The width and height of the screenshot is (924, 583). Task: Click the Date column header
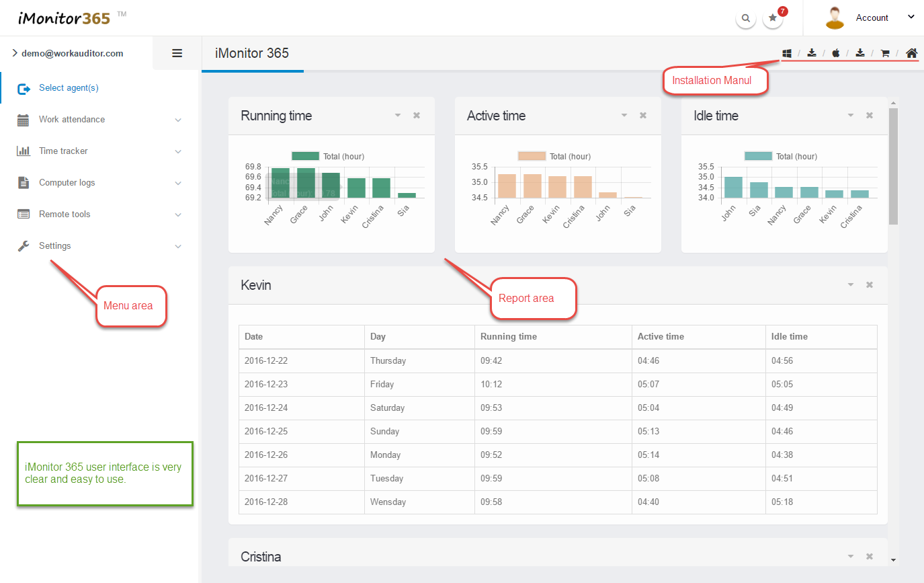[x=302, y=337]
